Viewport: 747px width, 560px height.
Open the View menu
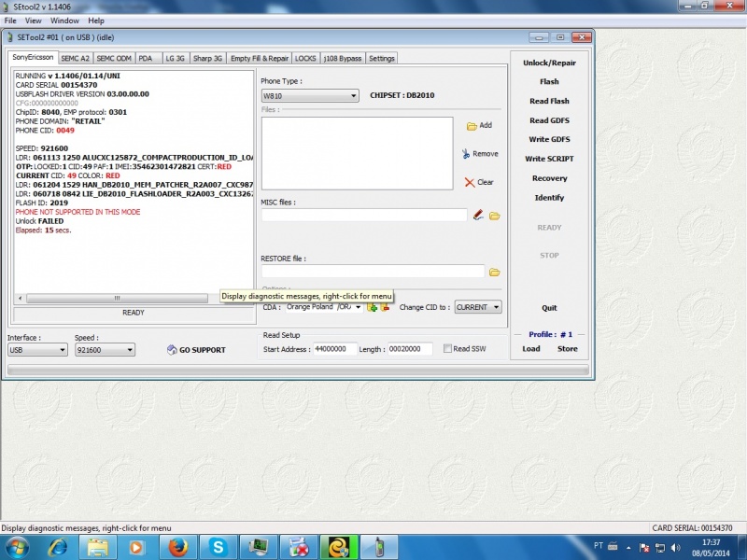pos(34,21)
